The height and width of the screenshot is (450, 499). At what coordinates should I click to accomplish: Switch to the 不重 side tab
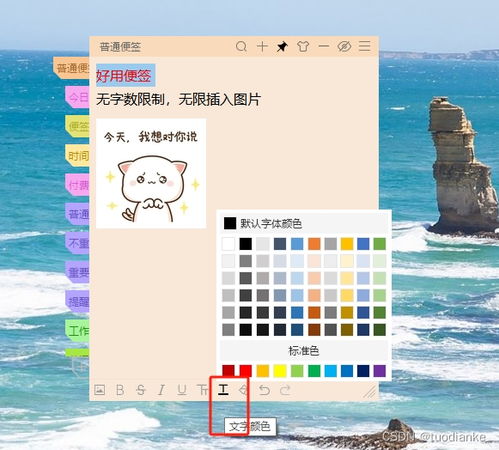[77, 243]
